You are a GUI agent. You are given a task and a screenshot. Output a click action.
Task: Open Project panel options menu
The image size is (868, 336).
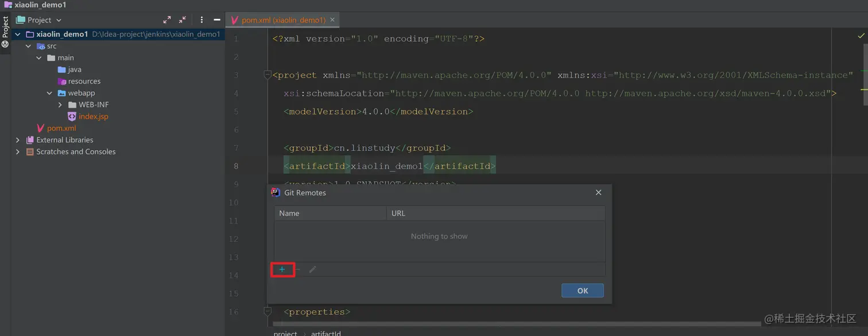pos(201,20)
